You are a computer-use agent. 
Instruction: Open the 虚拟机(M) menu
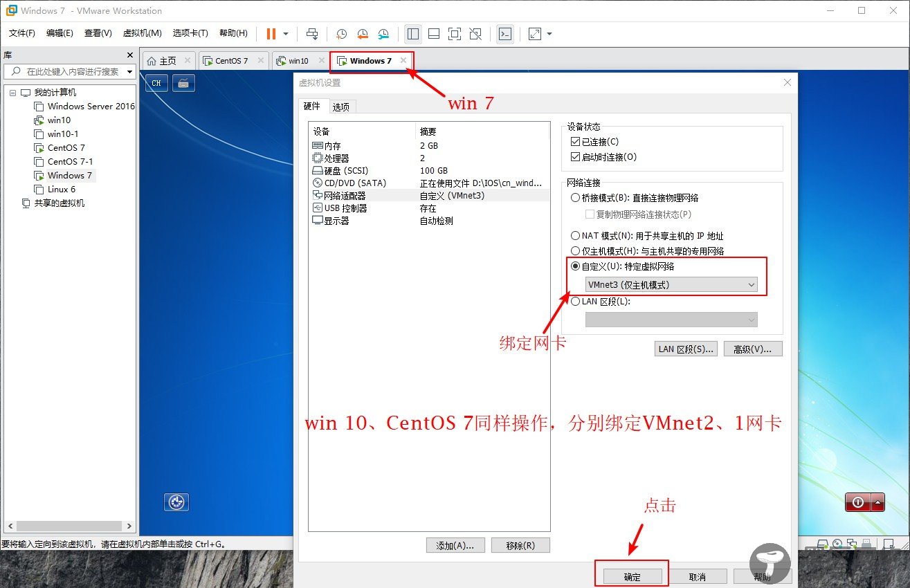coord(142,33)
